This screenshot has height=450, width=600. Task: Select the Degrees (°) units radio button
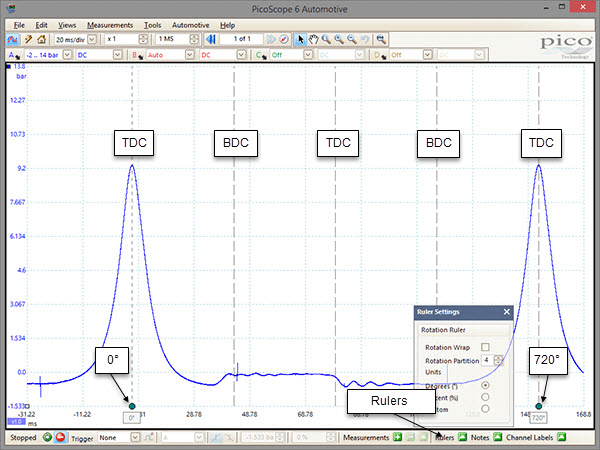485,385
